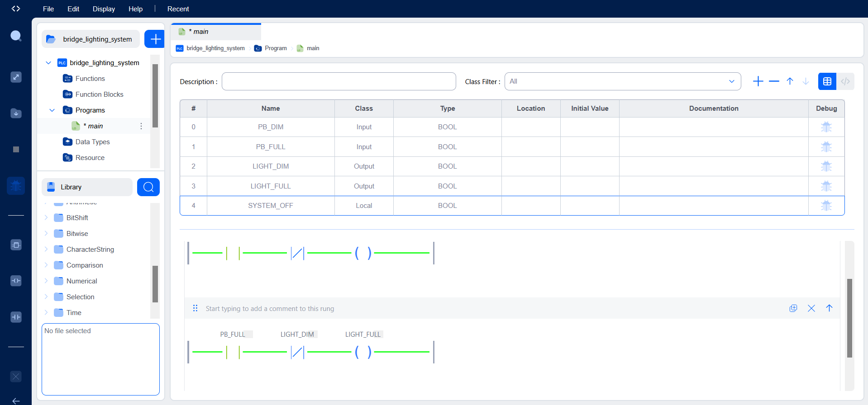Select the block element icon in sidebar

point(16,245)
